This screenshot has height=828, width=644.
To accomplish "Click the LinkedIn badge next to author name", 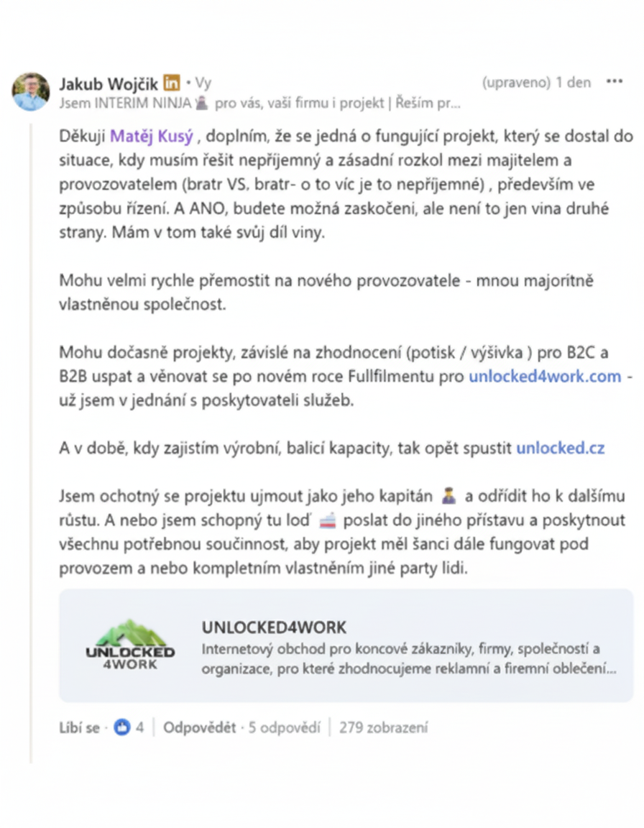I will coord(172,83).
